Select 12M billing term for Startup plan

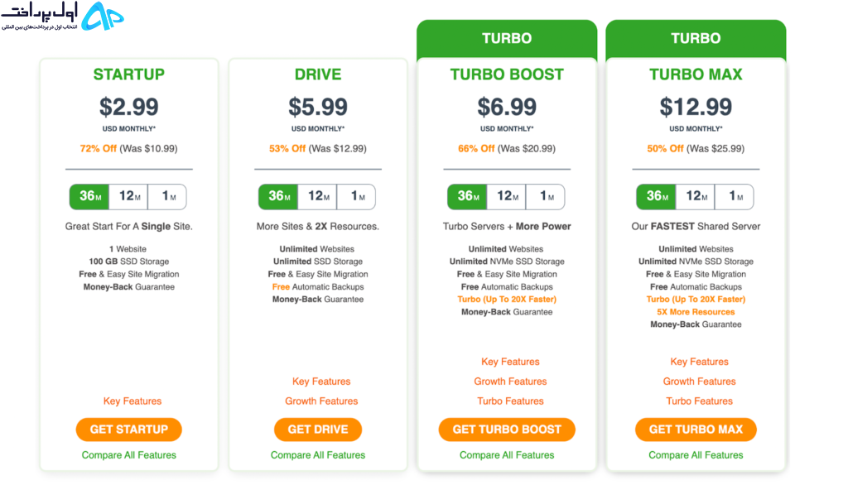(x=128, y=197)
